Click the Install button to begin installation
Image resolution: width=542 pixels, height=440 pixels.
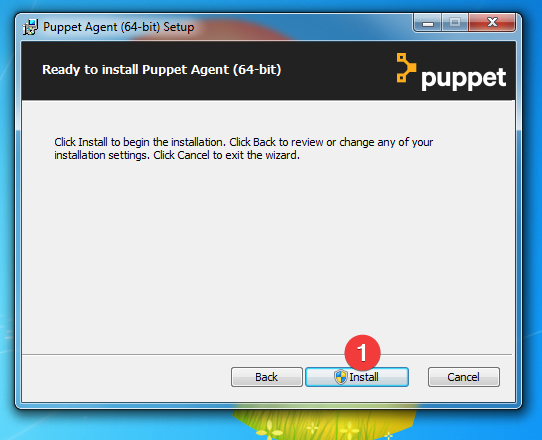pos(357,377)
